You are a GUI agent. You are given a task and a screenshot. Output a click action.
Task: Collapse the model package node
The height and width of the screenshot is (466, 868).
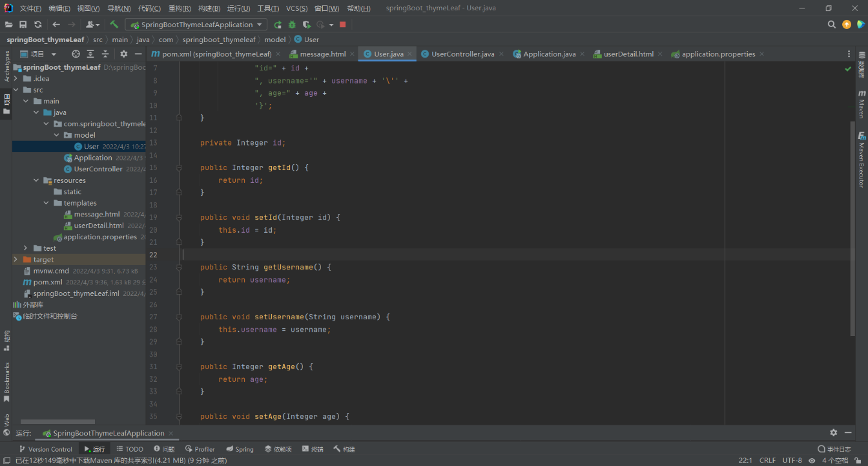coord(56,135)
